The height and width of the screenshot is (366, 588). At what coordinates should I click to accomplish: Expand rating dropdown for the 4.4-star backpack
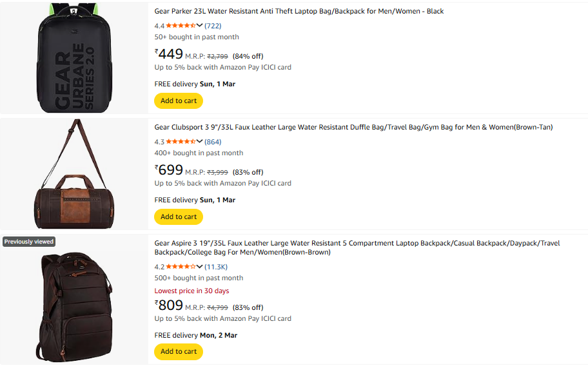coord(200,26)
